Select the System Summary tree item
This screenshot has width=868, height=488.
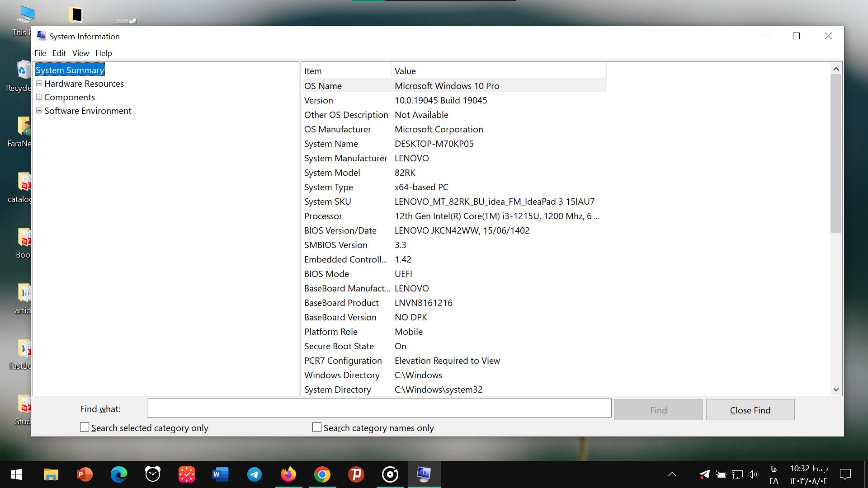(70, 70)
